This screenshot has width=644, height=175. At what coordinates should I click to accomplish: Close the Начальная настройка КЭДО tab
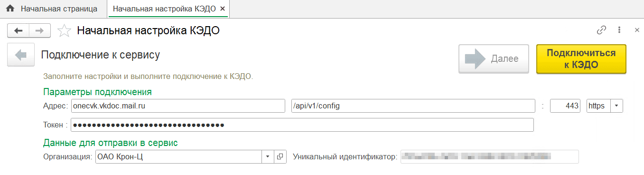click(223, 9)
